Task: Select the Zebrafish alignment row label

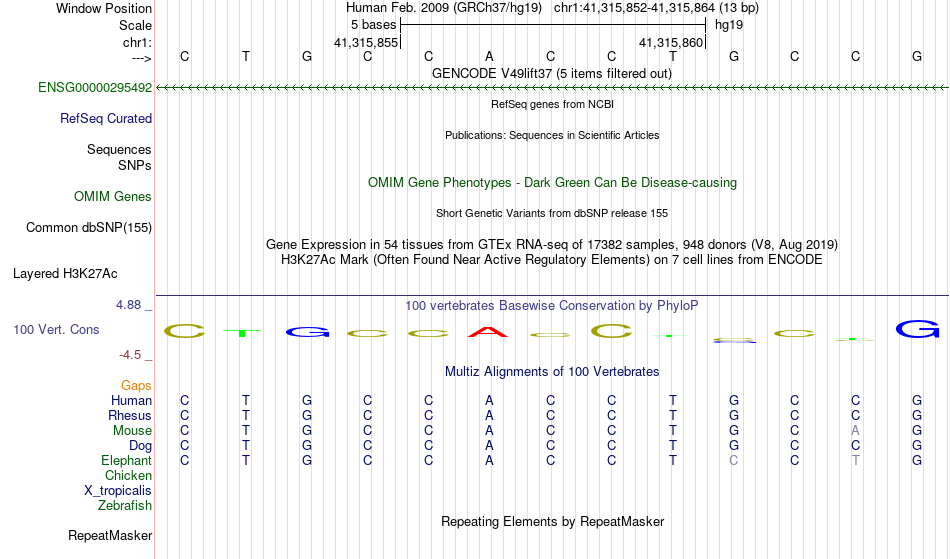Action: (x=125, y=505)
